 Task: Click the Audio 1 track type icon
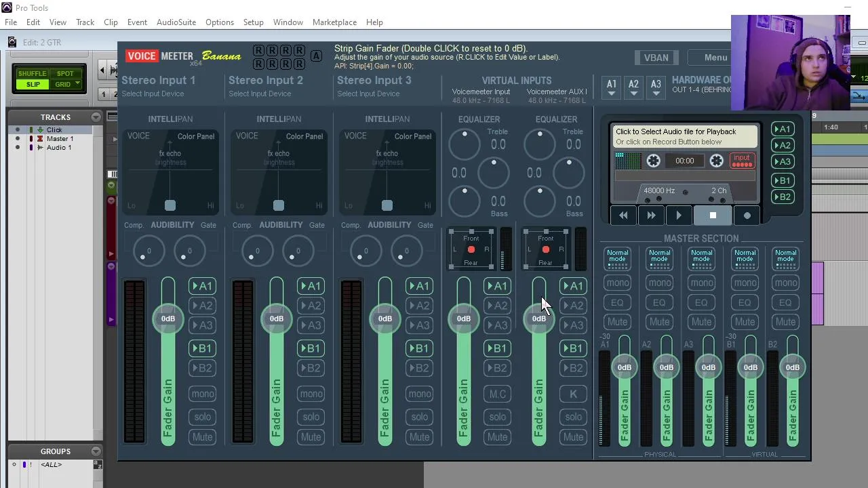pyautogui.click(x=40, y=147)
